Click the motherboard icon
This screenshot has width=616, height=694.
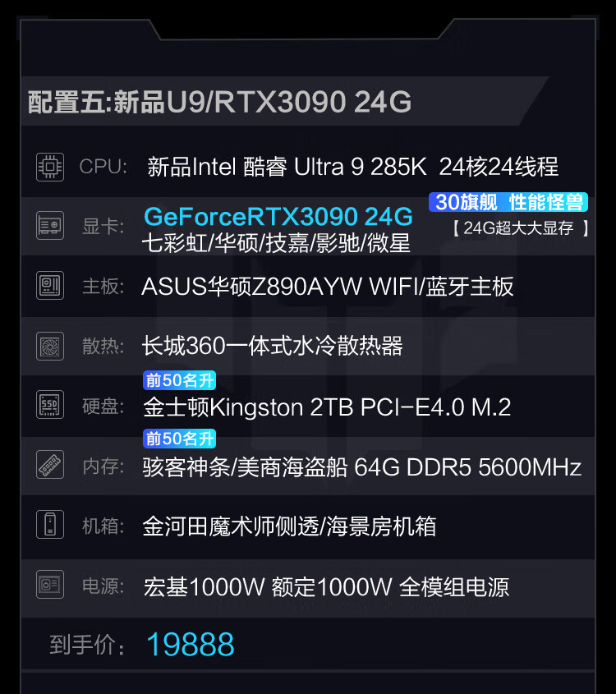pos(50,286)
